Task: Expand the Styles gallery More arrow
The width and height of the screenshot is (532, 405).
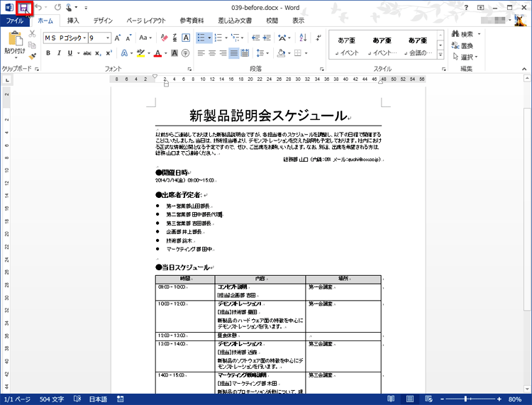Action: (x=440, y=55)
